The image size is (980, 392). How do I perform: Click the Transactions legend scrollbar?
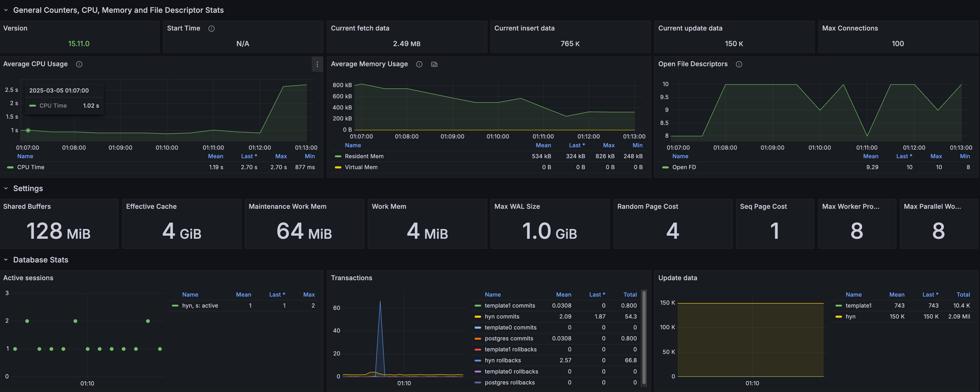pyautogui.click(x=644, y=338)
